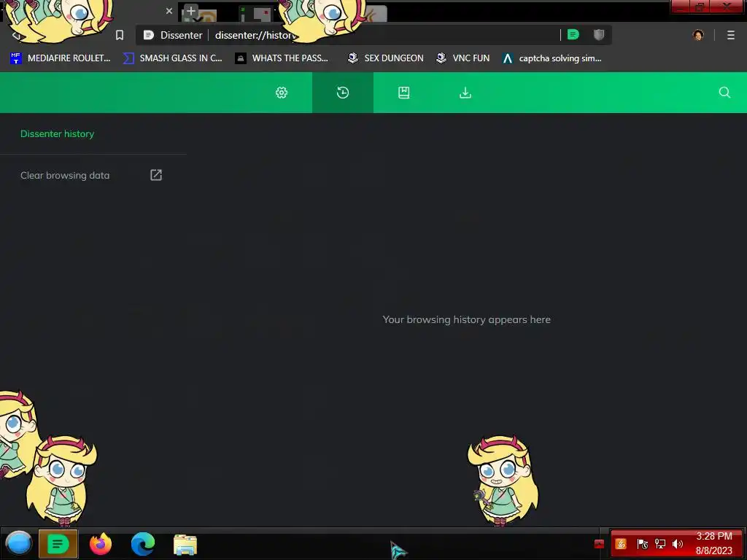747x560 pixels.
Task: Open the Bookmarks icon in green toolbar
Action: 404,93
